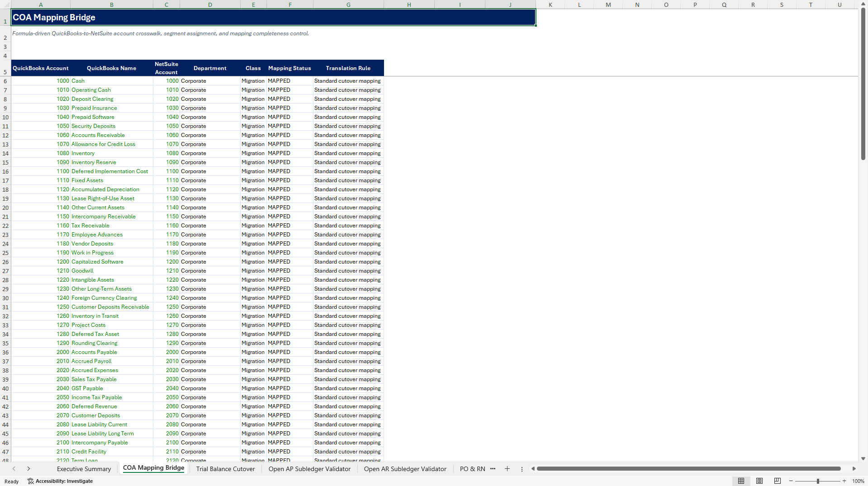
Task: Select the Prepaid Insurance cell
Action: 111,108
